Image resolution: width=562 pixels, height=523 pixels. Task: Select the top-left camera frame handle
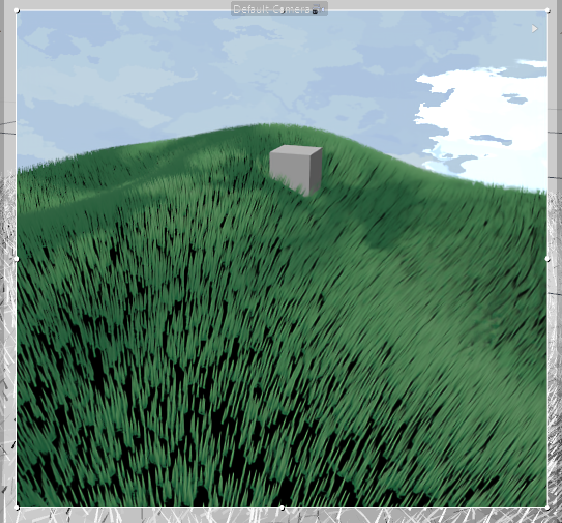pos(17,10)
